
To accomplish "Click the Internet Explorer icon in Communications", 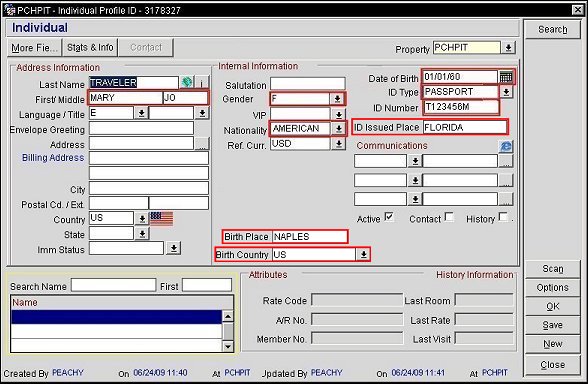I will pyautogui.click(x=506, y=146).
